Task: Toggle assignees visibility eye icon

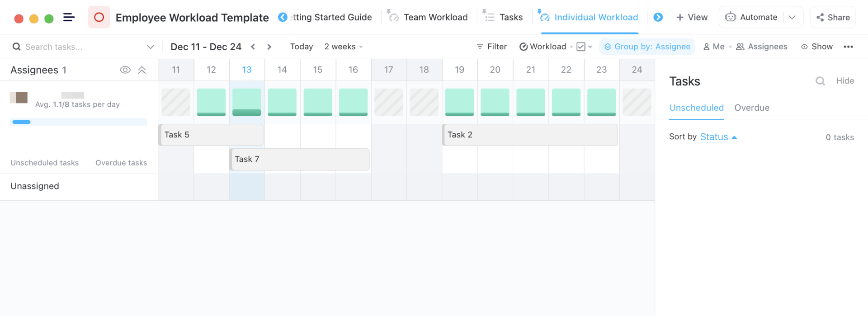Action: (x=125, y=70)
